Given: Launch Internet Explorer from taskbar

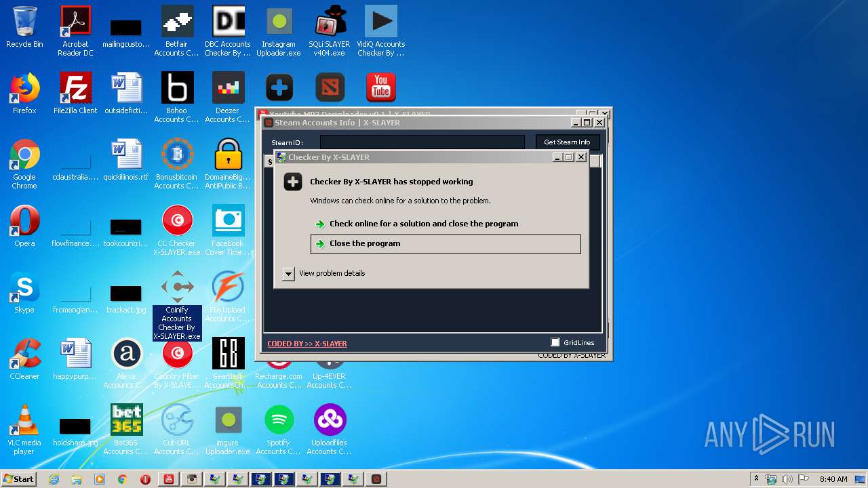Looking at the screenshot, I should 54,479.
